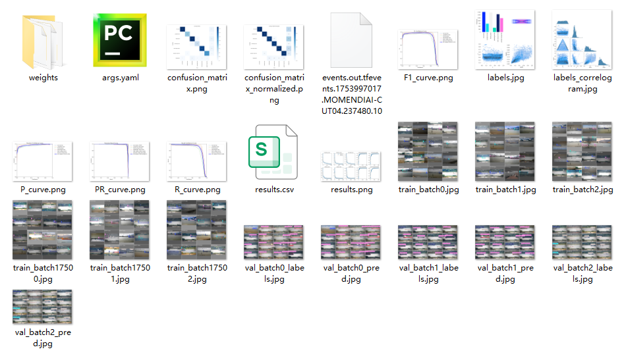The image size is (624, 364).
Task: Click the 'events.out.tfevents' file name text
Action: coord(352,94)
